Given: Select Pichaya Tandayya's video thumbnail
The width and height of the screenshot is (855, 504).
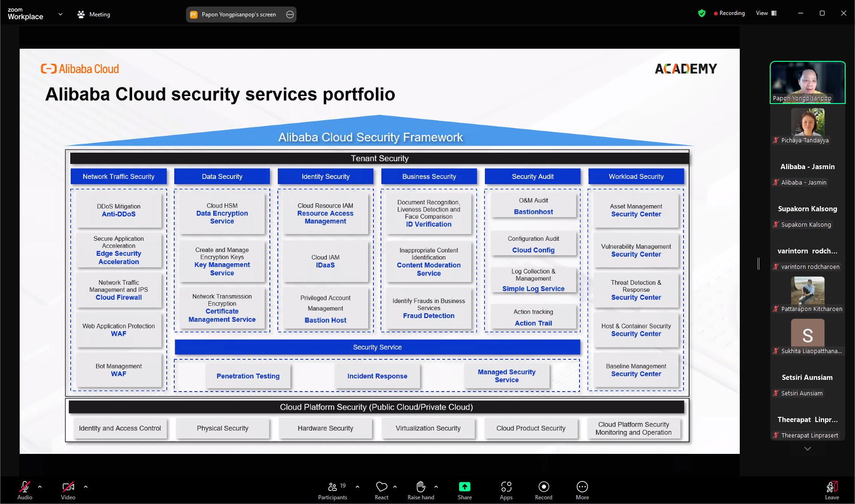Looking at the screenshot, I should coord(807,122).
